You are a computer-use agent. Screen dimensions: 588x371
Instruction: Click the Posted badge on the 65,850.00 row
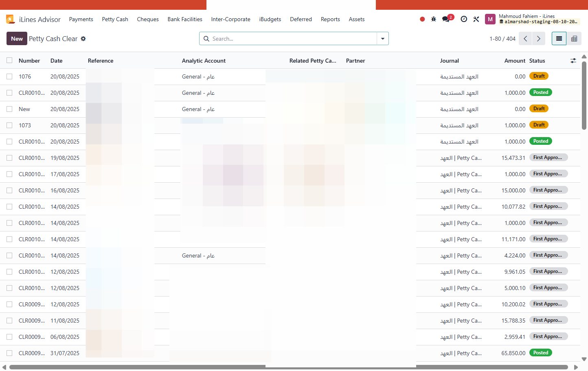click(541, 353)
